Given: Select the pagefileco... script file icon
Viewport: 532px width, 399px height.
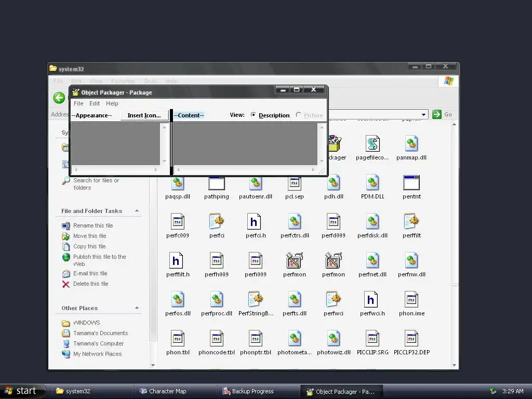Looking at the screenshot, I should [x=372, y=144].
